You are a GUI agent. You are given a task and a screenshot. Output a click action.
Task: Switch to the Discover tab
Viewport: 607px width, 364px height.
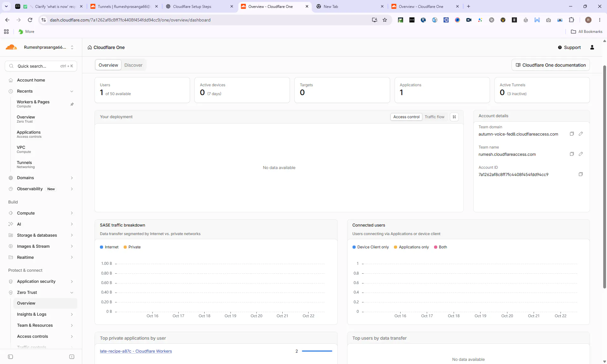click(133, 65)
